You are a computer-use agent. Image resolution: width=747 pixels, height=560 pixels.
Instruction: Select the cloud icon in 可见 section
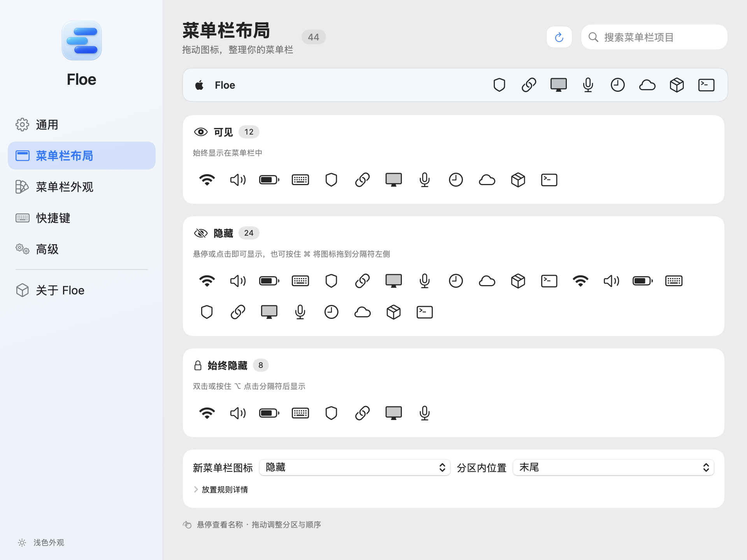click(487, 180)
